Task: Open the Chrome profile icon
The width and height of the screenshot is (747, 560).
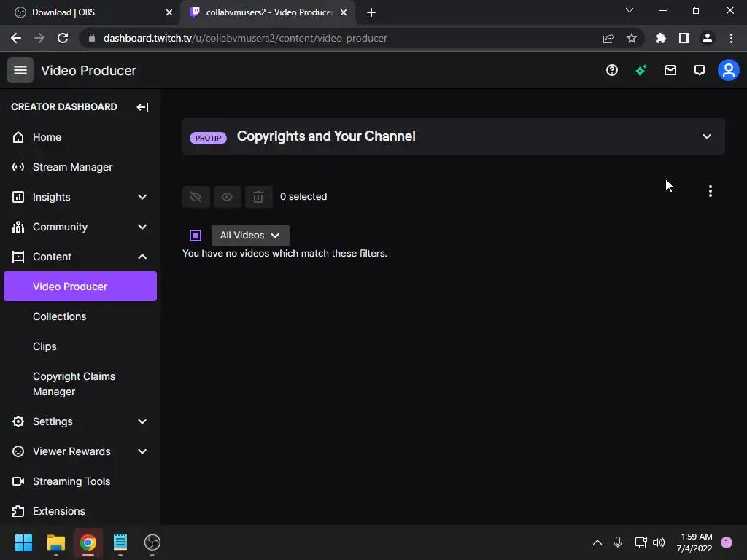Action: [x=708, y=38]
